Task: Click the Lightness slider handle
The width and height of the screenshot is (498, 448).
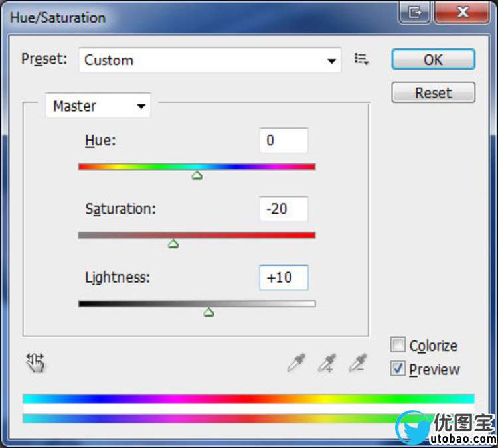Action: click(208, 312)
